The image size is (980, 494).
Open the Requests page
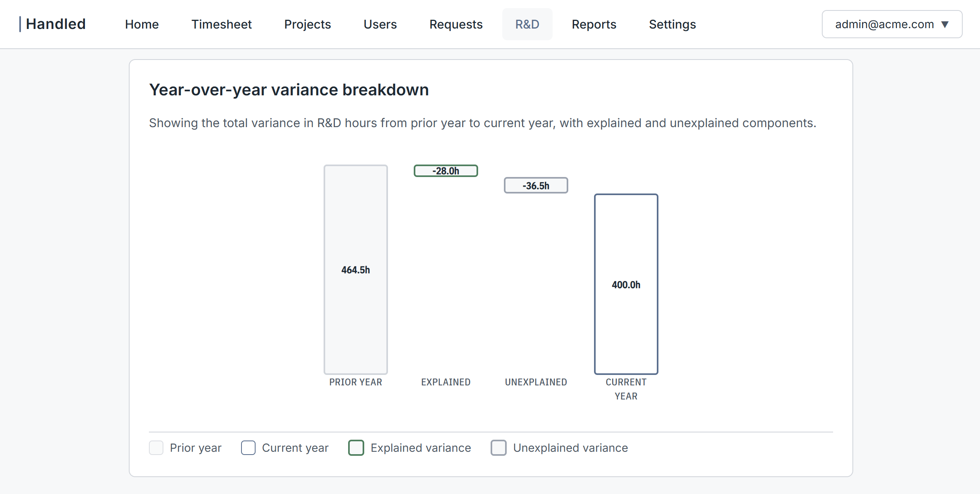point(456,24)
